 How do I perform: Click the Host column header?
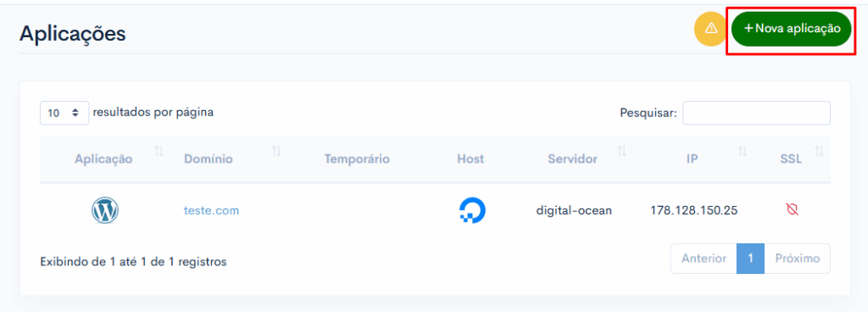click(x=470, y=159)
